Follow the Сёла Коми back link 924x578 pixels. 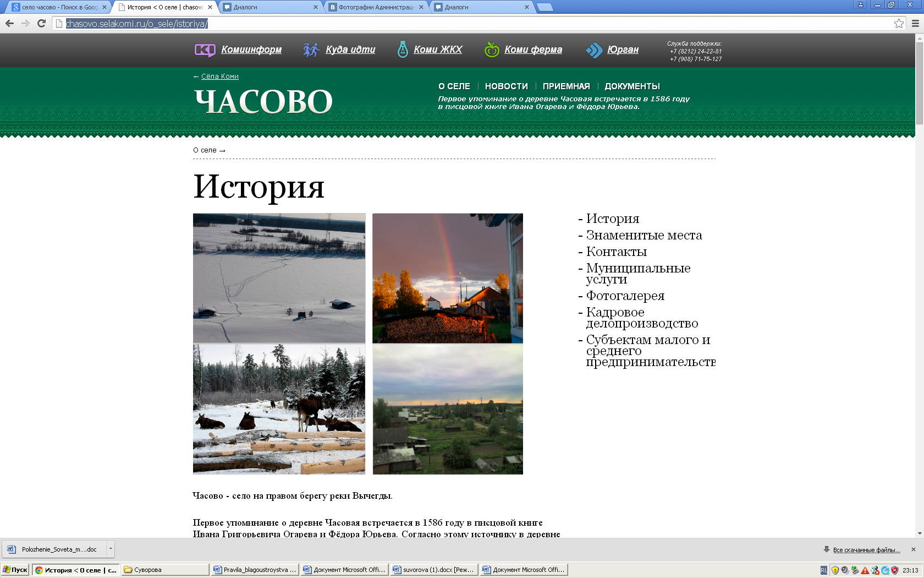[x=220, y=77]
